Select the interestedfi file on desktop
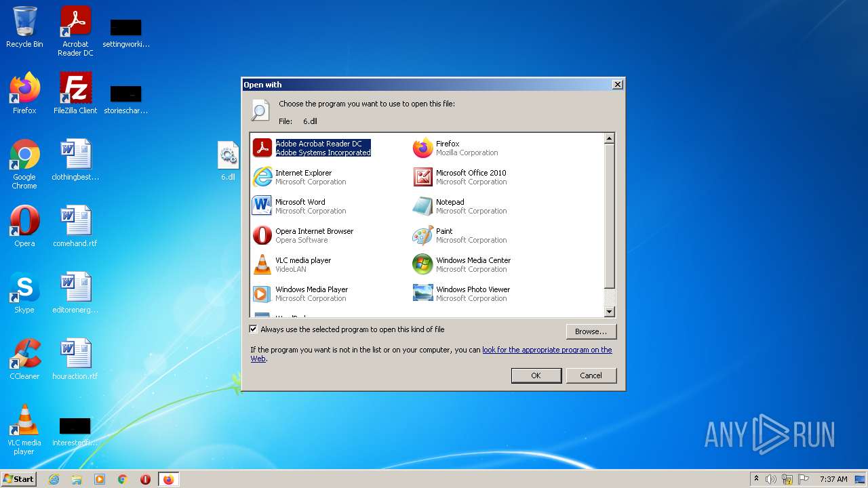Viewport: 868px width, 488px height. click(75, 431)
